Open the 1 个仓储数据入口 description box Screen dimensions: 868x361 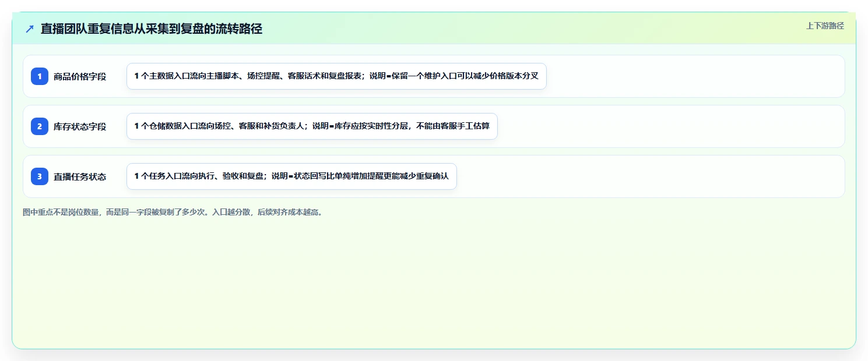coord(312,126)
